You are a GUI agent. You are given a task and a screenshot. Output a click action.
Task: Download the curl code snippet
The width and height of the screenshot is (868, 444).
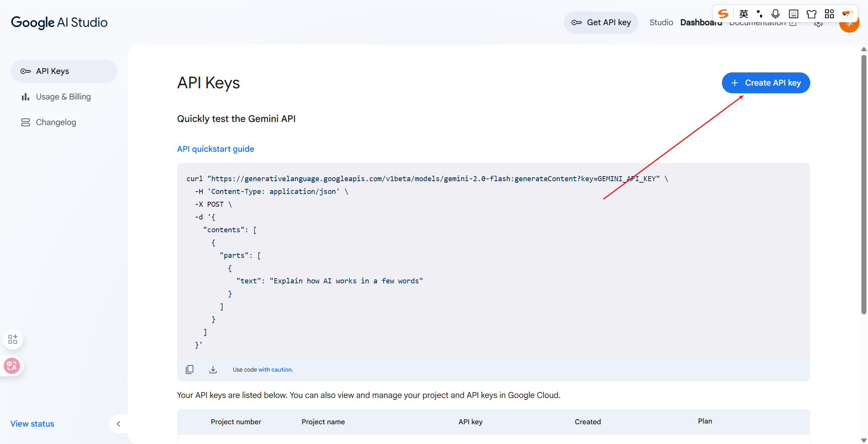point(213,369)
